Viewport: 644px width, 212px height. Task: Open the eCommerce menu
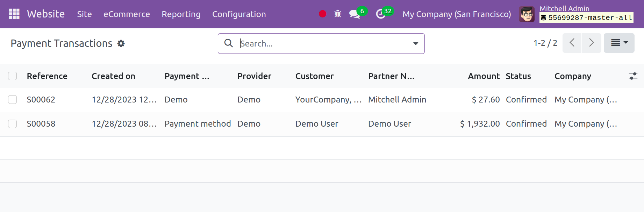tap(127, 14)
